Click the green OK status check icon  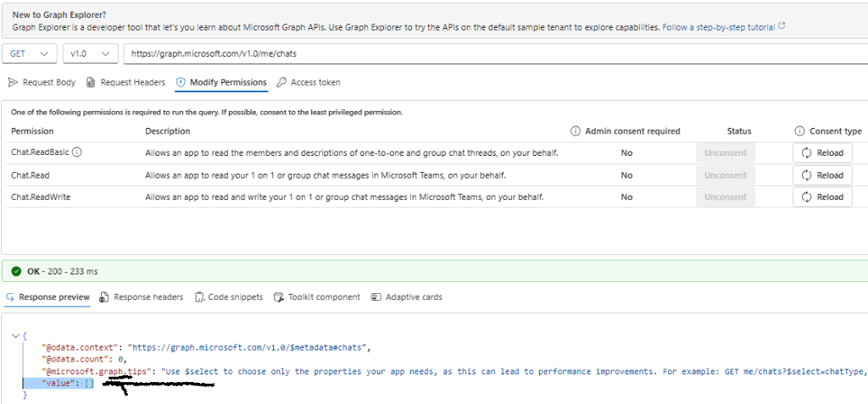pyautogui.click(x=17, y=271)
